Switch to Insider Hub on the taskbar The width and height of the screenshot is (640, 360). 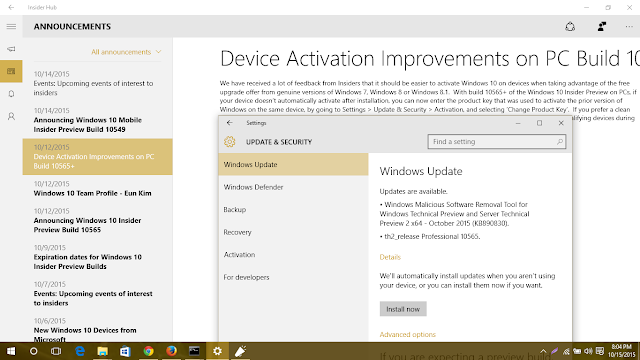tap(240, 351)
